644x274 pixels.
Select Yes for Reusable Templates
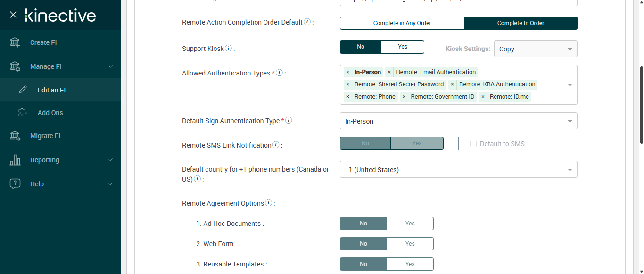tap(410, 264)
